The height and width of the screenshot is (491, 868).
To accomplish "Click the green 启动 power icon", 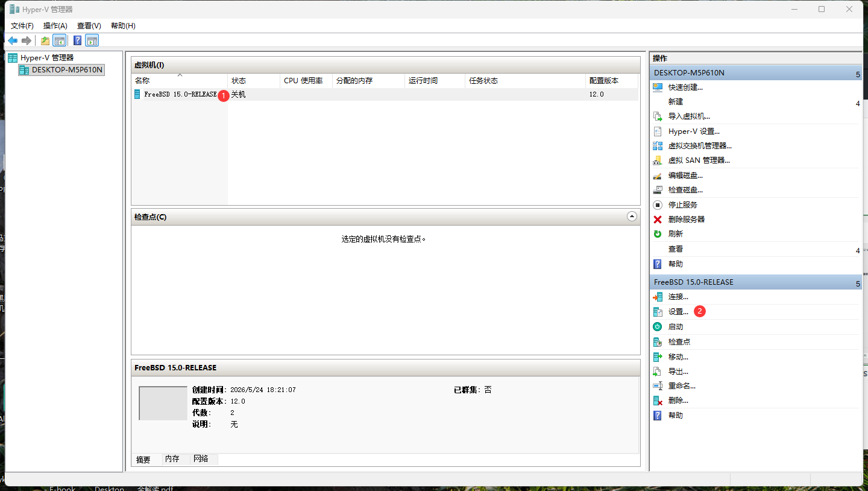I will (658, 327).
